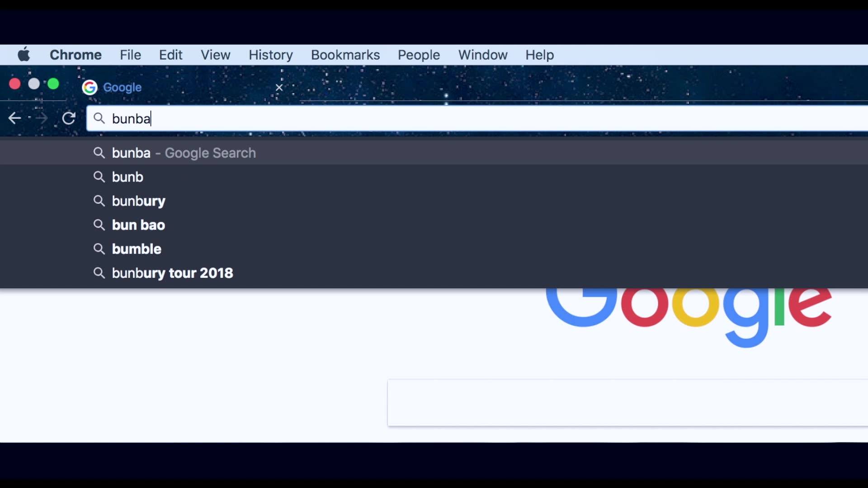
Task: Open the Help menu
Action: 539,55
